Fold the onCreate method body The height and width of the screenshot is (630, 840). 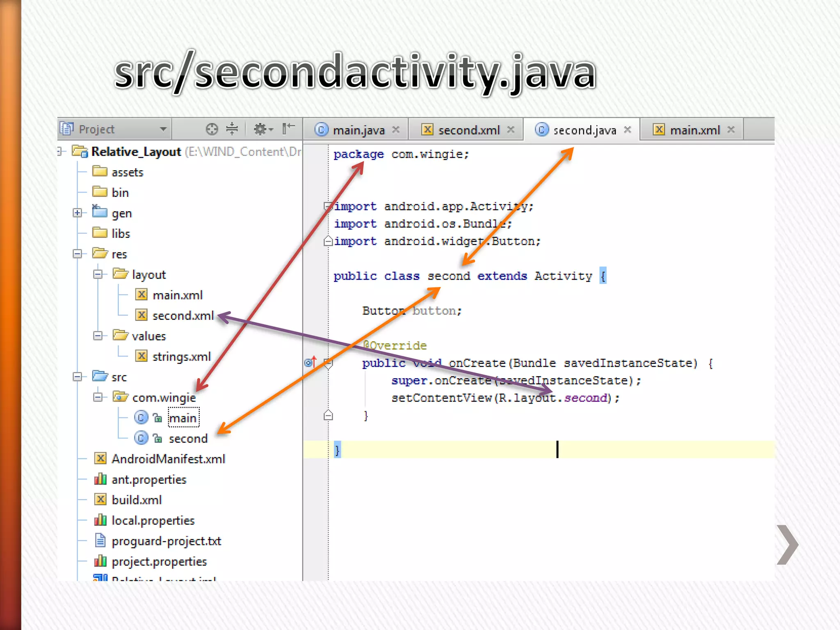(x=328, y=363)
